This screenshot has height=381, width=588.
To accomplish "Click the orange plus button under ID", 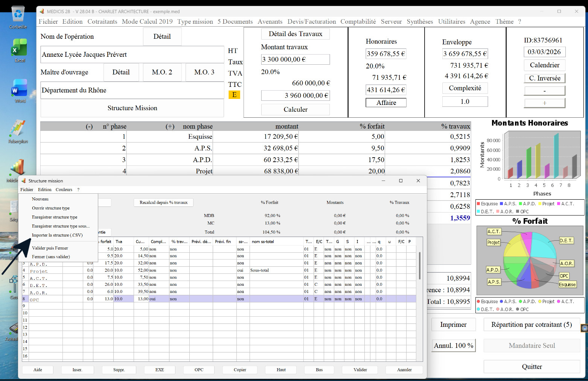I will point(544,103).
